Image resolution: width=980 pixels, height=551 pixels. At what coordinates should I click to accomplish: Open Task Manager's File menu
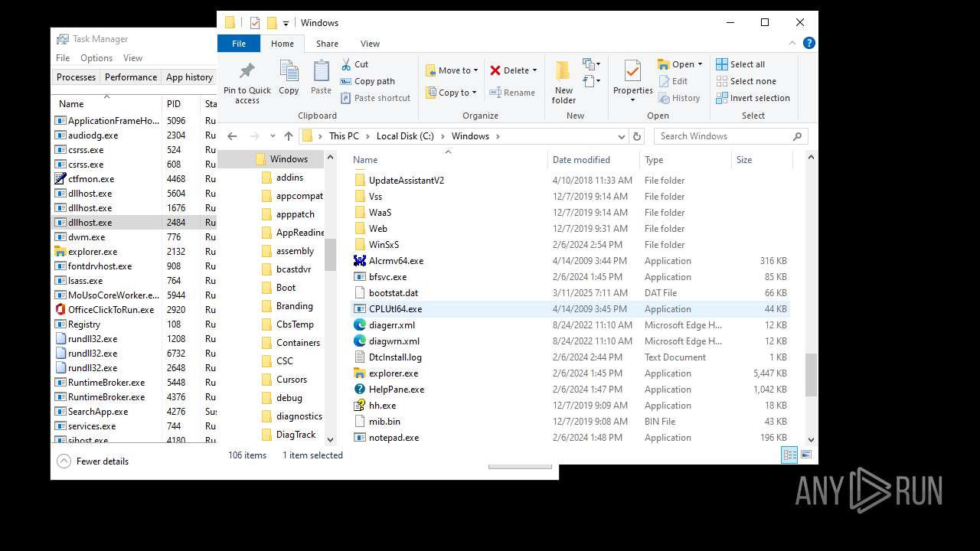pos(63,58)
